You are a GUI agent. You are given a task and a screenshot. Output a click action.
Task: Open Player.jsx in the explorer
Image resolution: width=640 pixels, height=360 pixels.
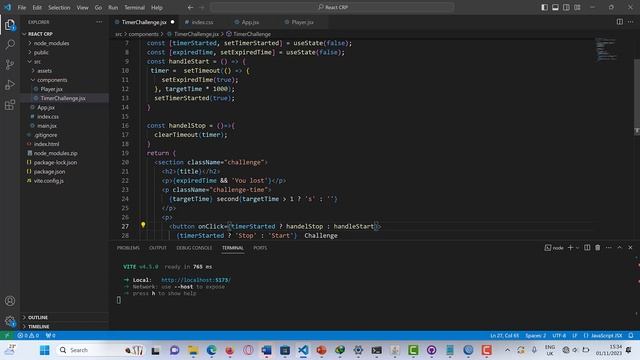point(51,89)
